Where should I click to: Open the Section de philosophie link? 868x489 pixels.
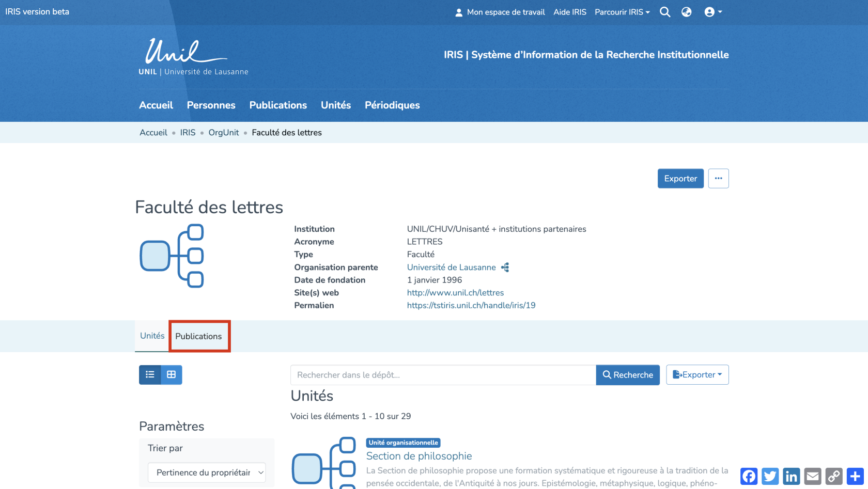pyautogui.click(x=419, y=456)
